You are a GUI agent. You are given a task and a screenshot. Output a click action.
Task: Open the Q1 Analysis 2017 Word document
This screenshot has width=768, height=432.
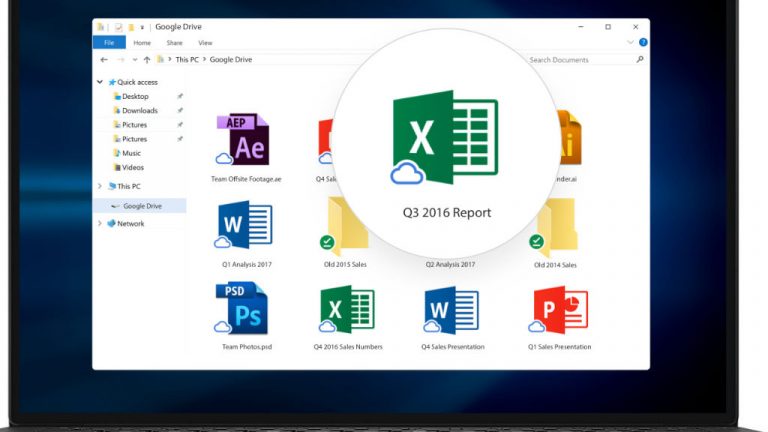tap(243, 224)
